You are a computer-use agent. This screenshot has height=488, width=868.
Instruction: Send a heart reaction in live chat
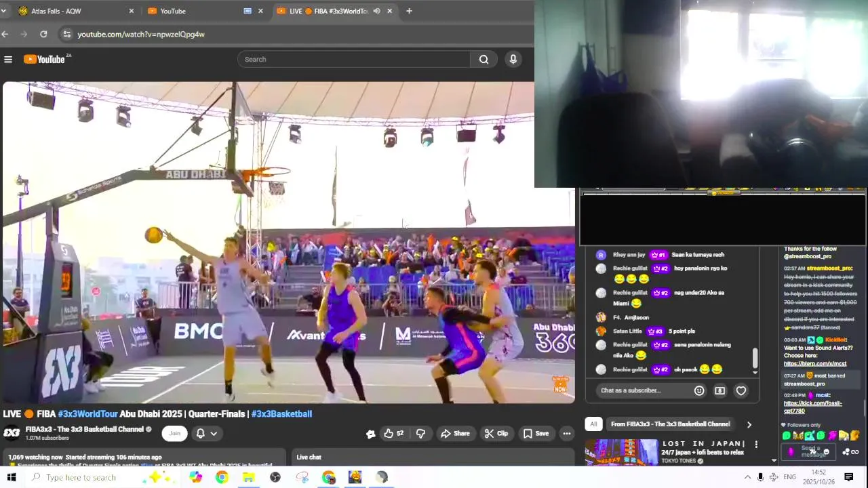(x=741, y=390)
